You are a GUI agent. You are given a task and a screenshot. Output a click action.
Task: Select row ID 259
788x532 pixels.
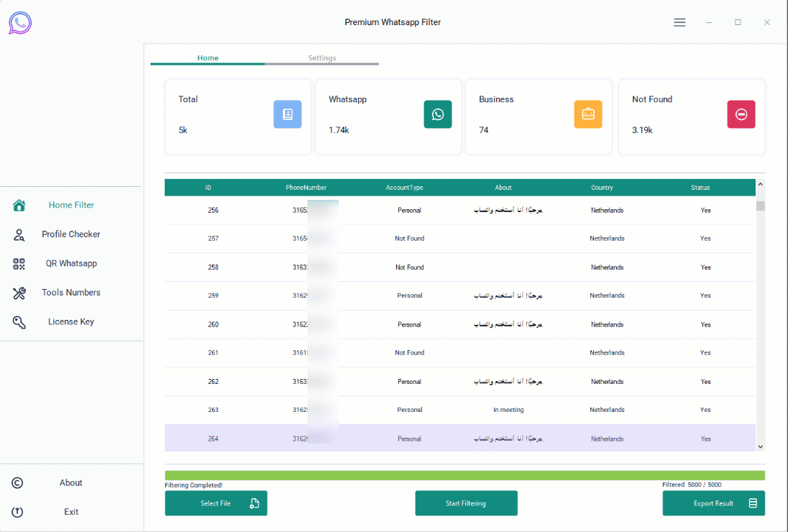click(460, 296)
